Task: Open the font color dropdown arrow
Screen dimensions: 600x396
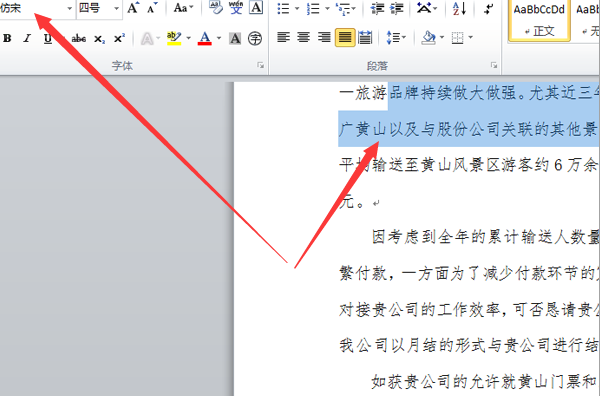Action: [x=219, y=38]
